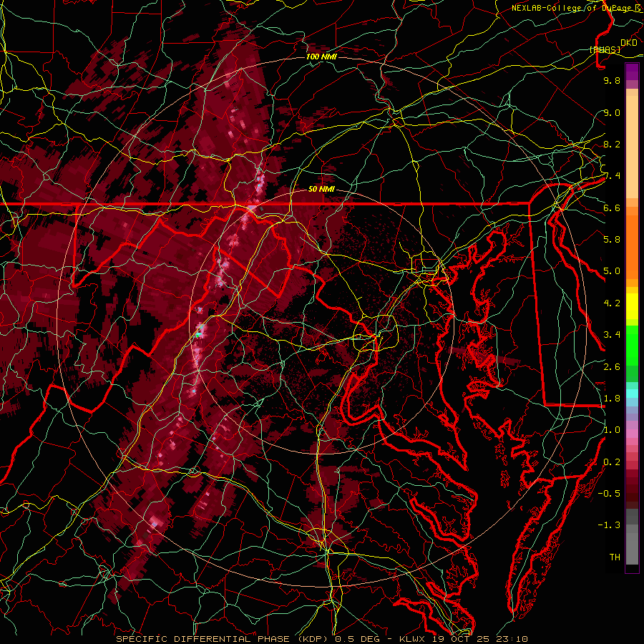Click the 0.2 value on color scale

click(x=612, y=462)
